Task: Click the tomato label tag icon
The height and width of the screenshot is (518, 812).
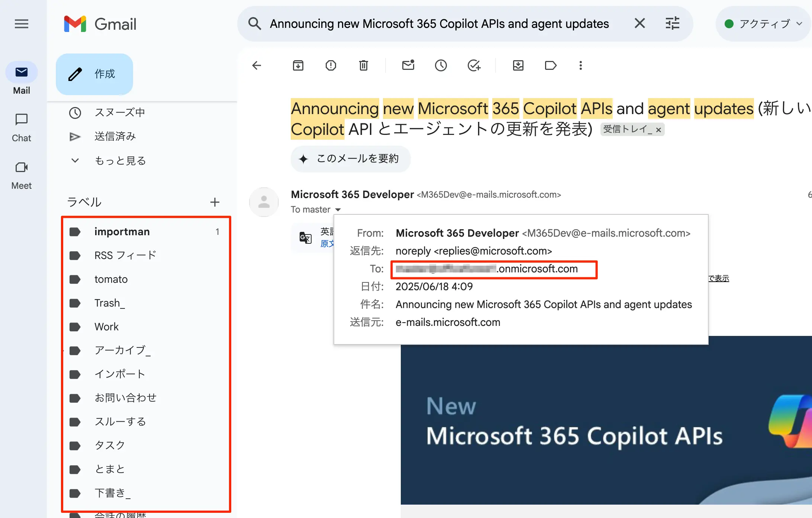Action: click(75, 279)
